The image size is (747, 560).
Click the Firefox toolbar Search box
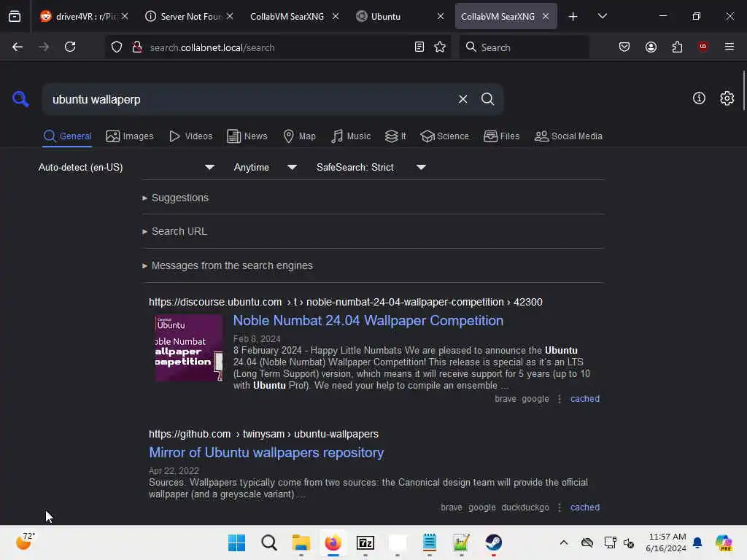coord(524,47)
